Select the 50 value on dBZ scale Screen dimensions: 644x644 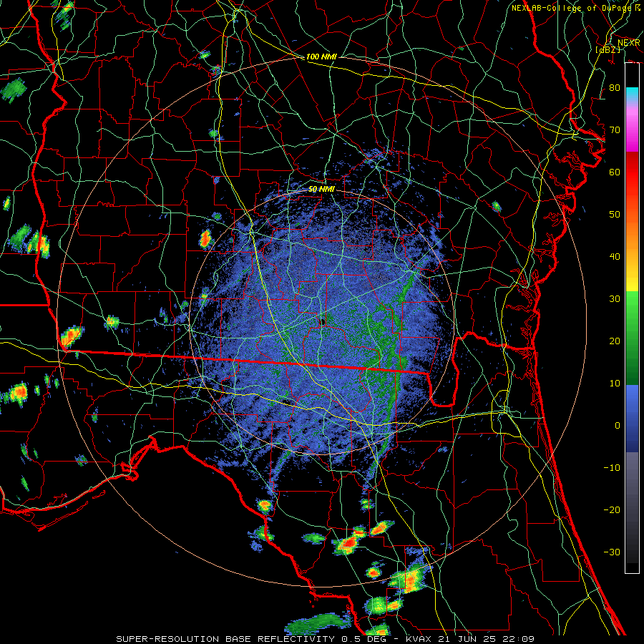(x=615, y=215)
